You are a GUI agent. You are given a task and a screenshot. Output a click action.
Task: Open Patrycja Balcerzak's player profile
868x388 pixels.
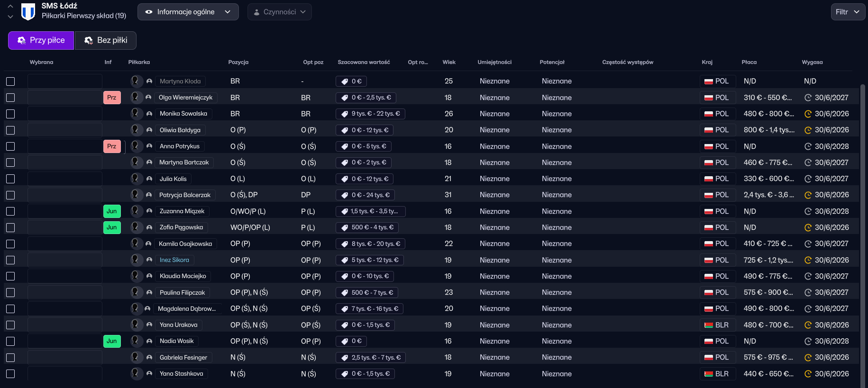pos(184,195)
